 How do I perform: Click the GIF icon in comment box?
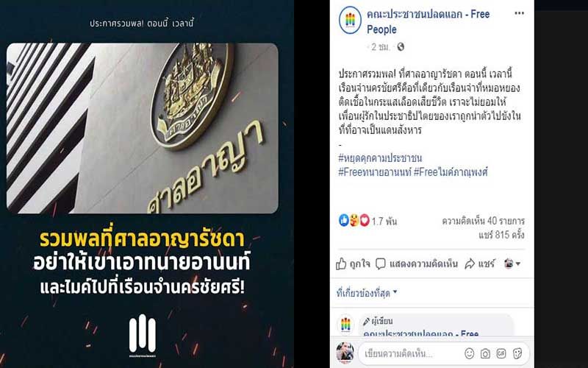tap(501, 353)
